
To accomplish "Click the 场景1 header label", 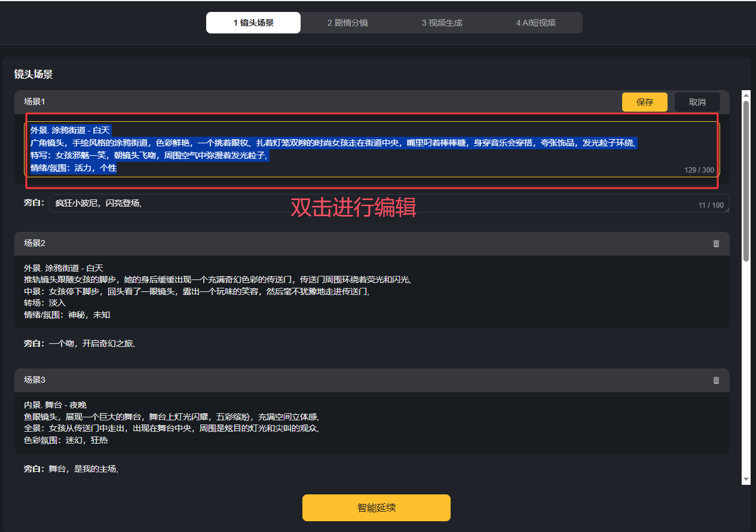I will point(35,102).
